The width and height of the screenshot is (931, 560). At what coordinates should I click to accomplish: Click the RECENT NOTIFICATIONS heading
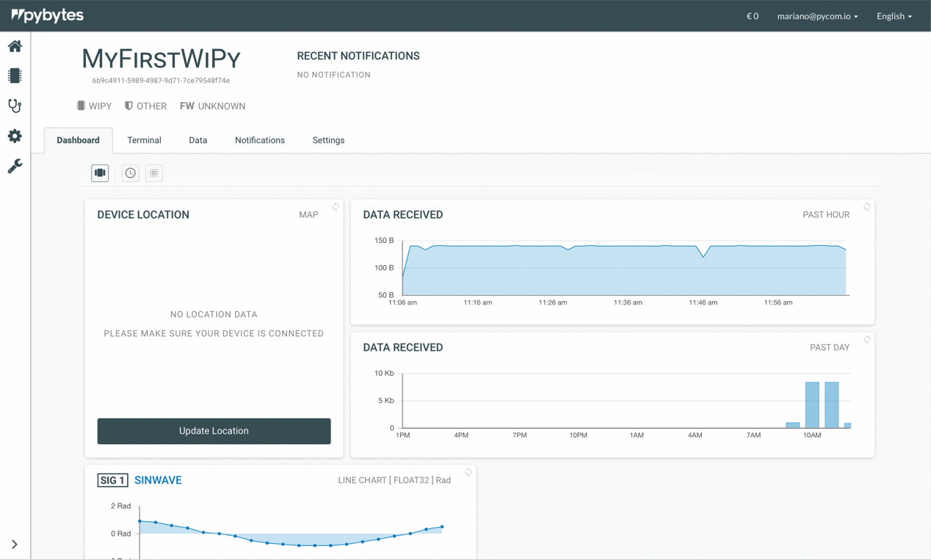(358, 56)
